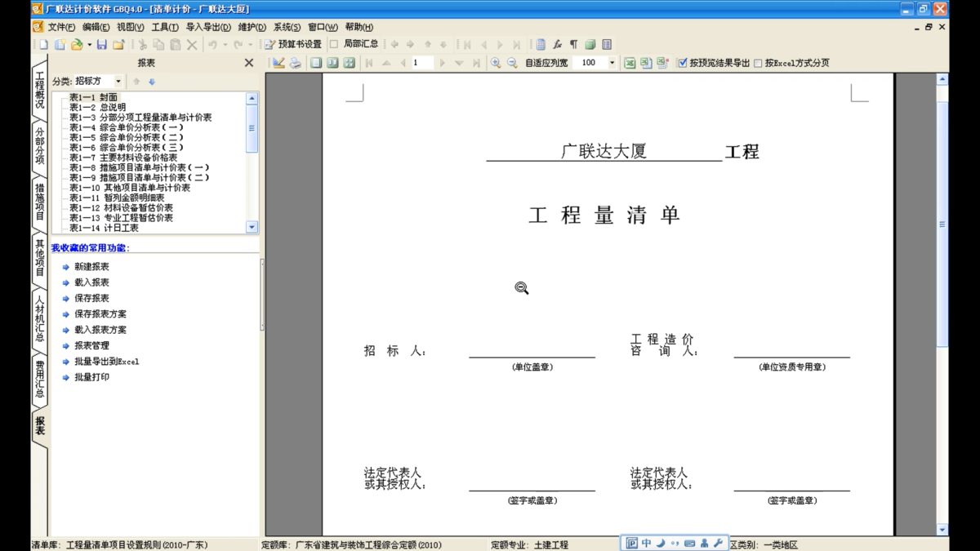980x551 pixels.
Task: Click the zoom out magnifier
Action: tap(512, 63)
